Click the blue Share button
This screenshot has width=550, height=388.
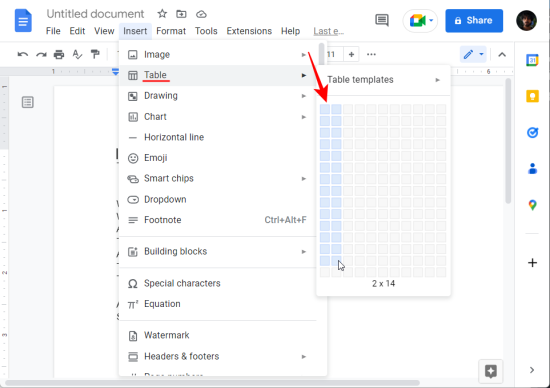474,21
